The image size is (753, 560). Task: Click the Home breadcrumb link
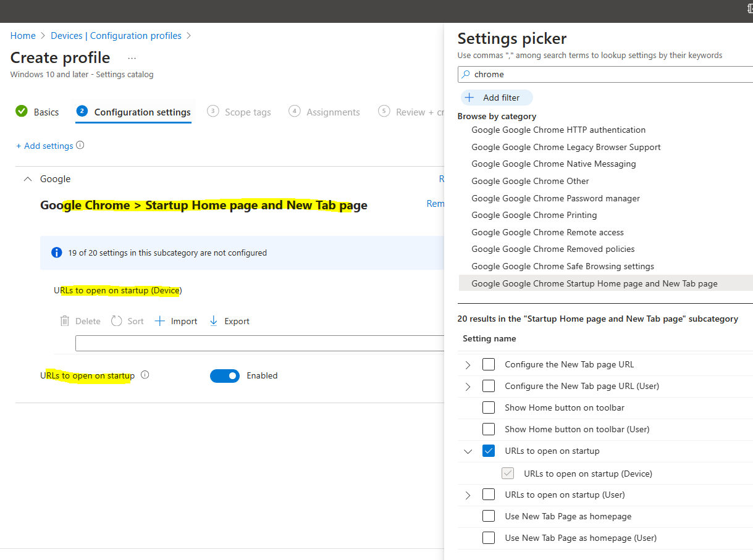coord(23,36)
